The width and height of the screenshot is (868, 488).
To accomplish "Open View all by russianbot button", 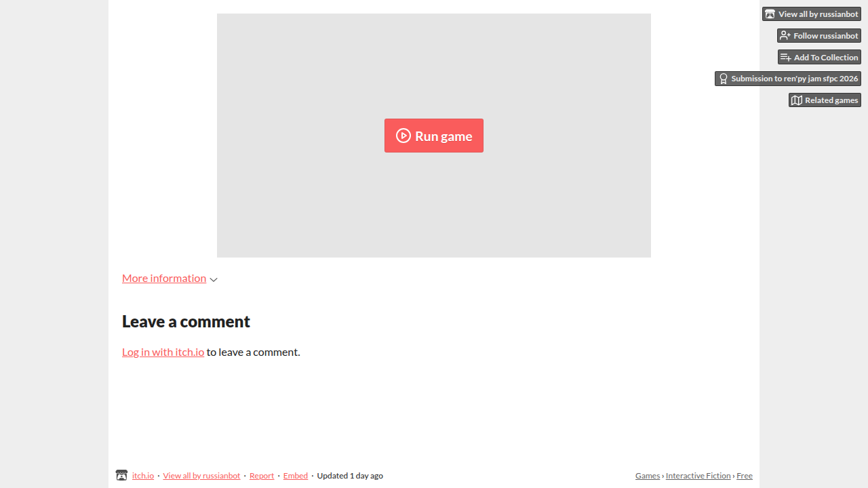I will click(x=812, y=14).
